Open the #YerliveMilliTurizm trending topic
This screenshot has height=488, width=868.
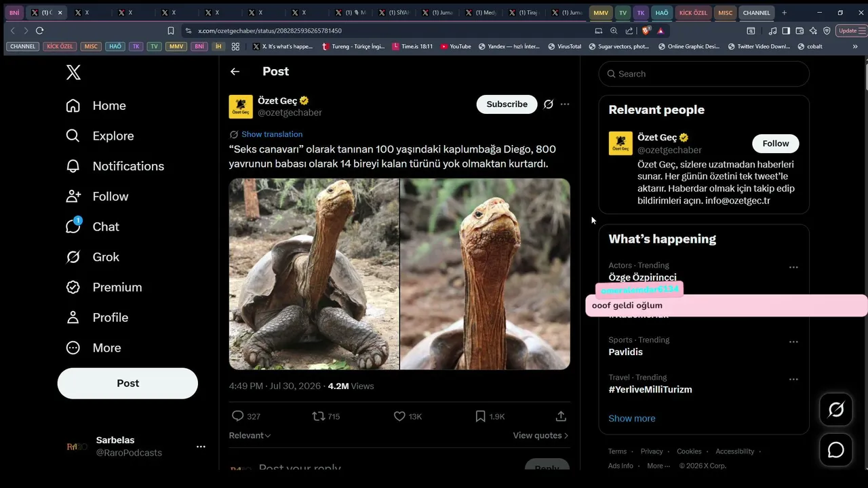650,390
